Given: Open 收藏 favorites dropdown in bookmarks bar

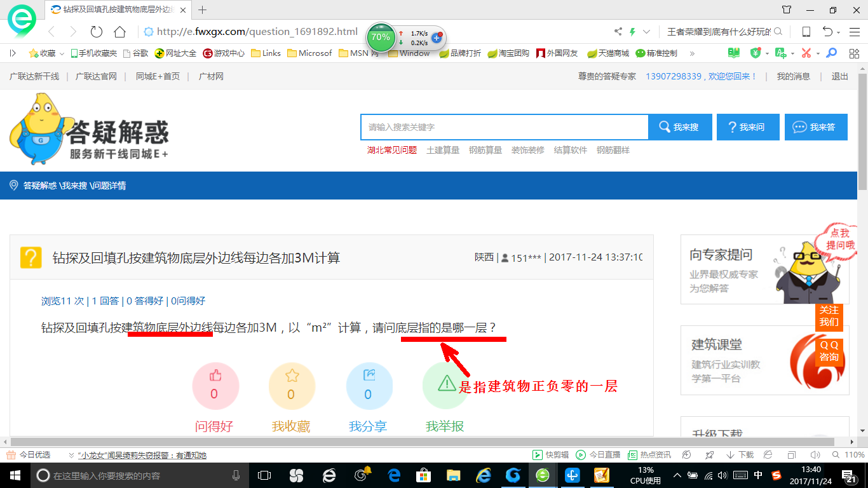Looking at the screenshot, I should pos(46,53).
